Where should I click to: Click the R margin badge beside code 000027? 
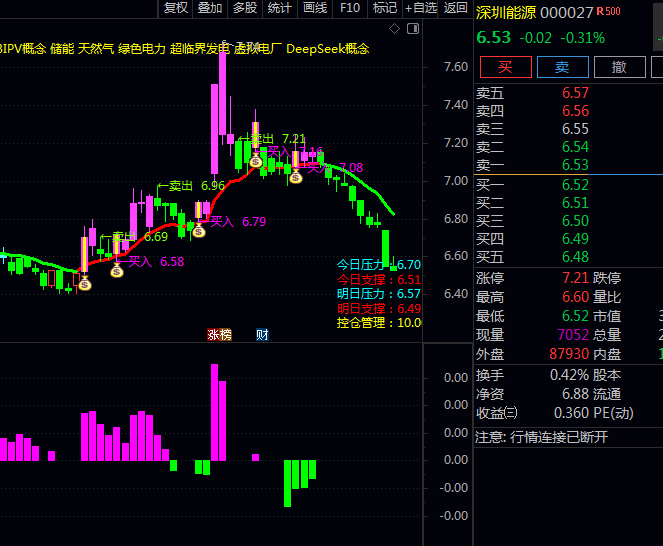600,11
